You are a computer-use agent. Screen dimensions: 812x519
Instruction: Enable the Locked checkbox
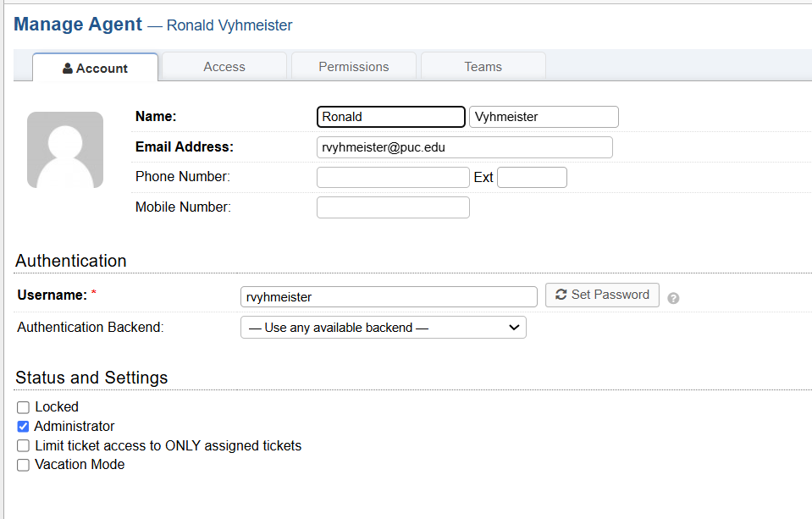(24, 407)
